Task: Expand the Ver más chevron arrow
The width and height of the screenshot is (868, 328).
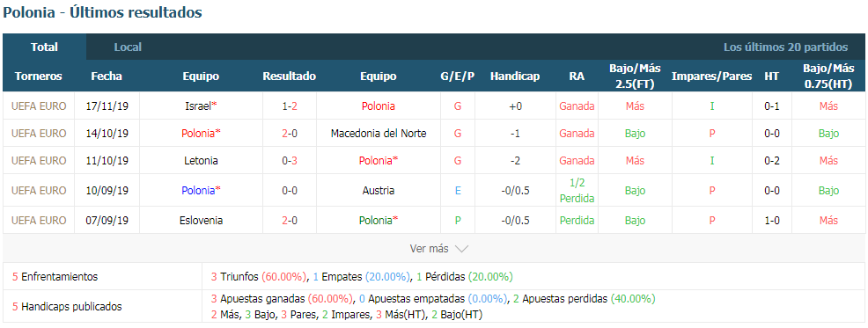Action: [x=461, y=249]
